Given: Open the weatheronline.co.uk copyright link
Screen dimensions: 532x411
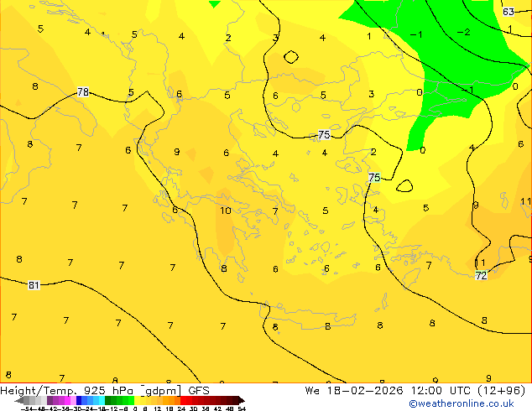Looking at the screenshot, I should pos(462,403).
